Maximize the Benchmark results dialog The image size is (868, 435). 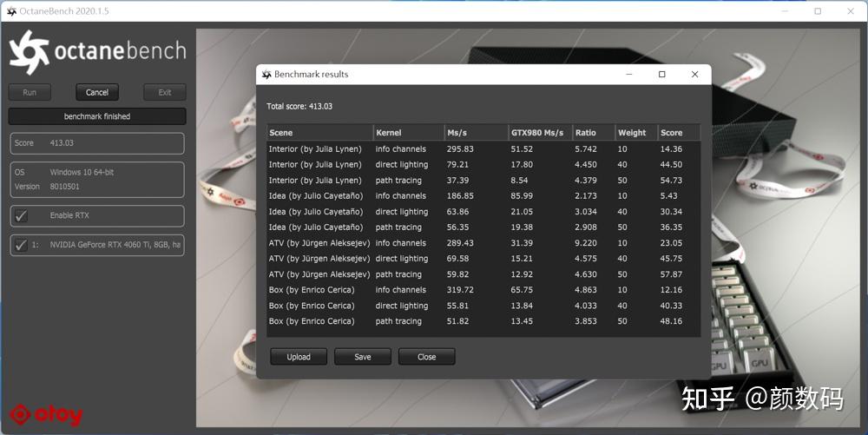661,74
